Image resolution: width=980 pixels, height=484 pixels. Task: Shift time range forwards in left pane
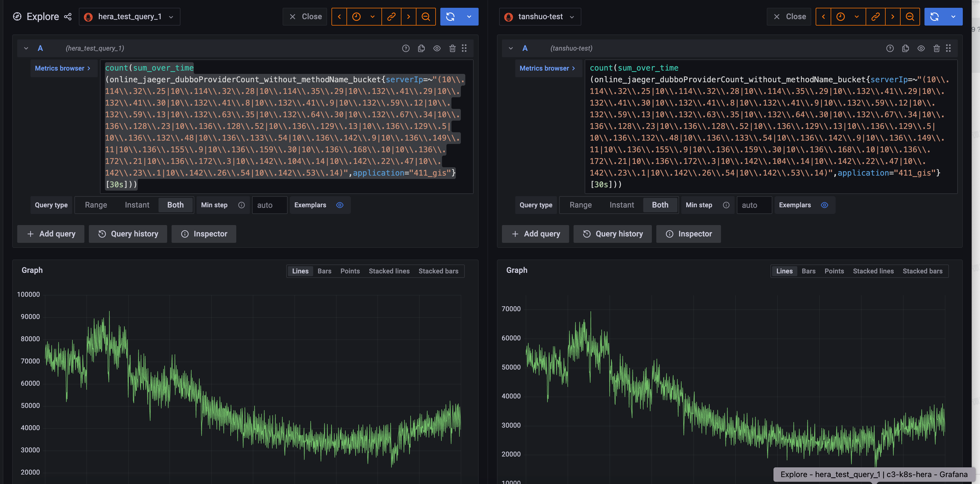click(409, 16)
